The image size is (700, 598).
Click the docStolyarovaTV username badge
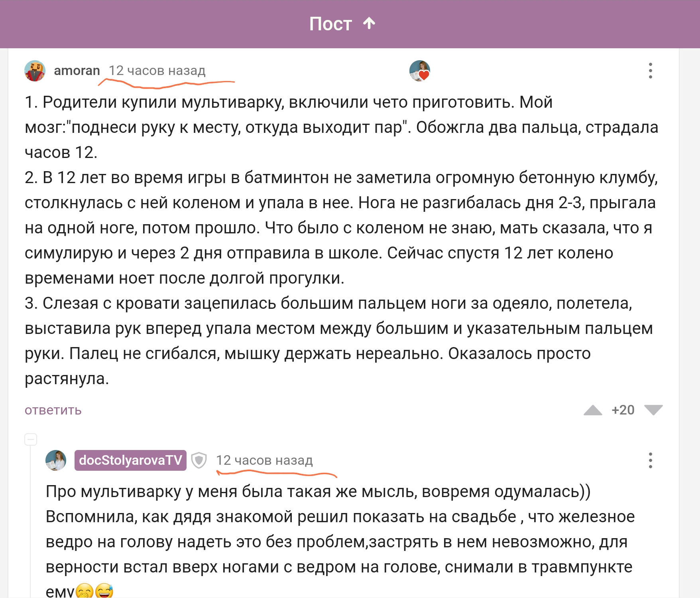coord(130,460)
